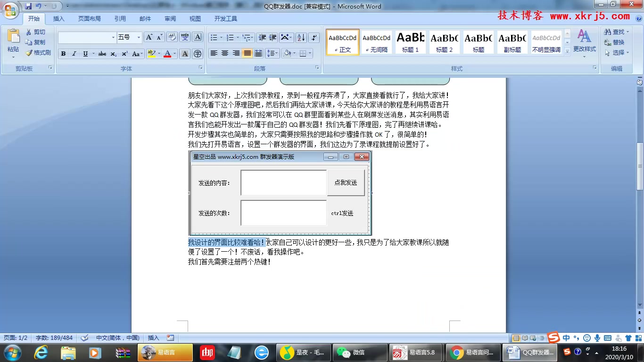The image size is (644, 362).
Task: Open the Phonetic Guide (wén) tool
Action: [x=185, y=37]
